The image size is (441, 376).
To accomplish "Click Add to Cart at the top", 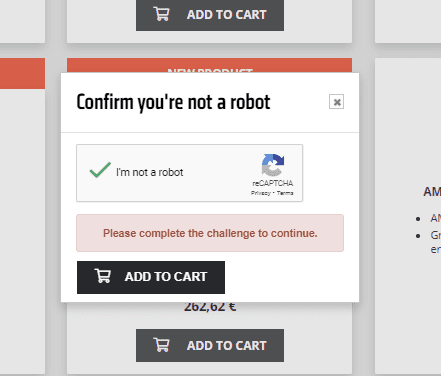I will (x=210, y=15).
